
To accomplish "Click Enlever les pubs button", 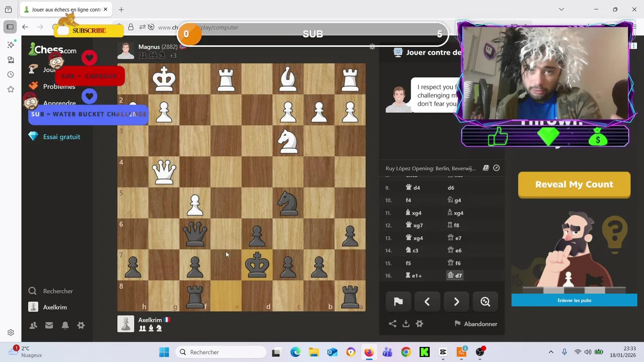I will (x=574, y=300).
